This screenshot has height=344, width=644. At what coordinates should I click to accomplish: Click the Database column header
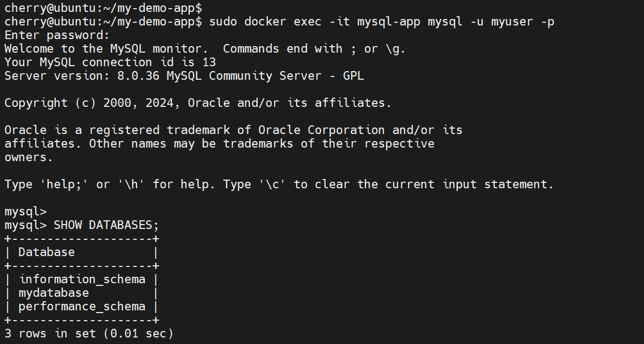click(46, 252)
